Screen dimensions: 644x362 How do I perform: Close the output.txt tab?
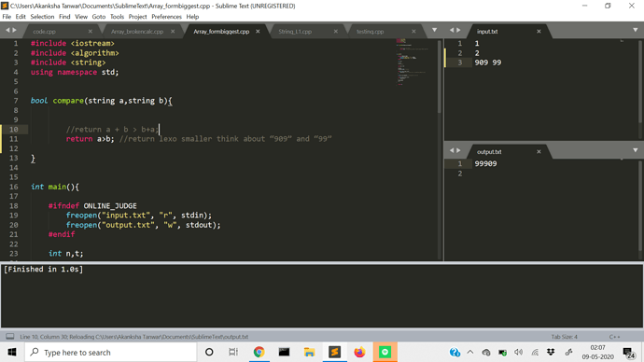point(539,151)
